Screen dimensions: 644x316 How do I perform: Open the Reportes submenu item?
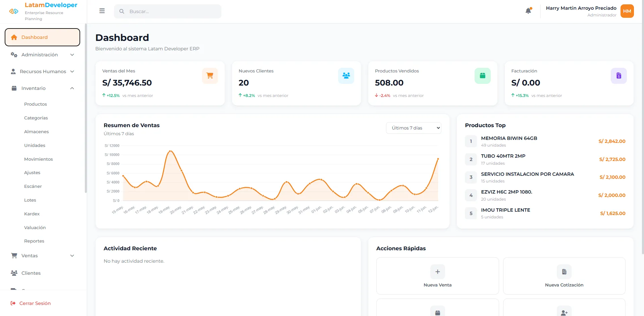click(34, 241)
